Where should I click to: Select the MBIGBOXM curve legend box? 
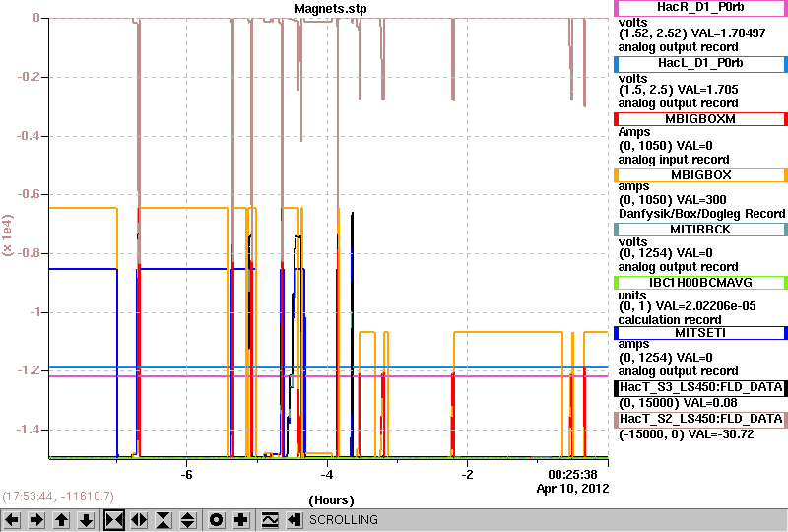click(700, 119)
